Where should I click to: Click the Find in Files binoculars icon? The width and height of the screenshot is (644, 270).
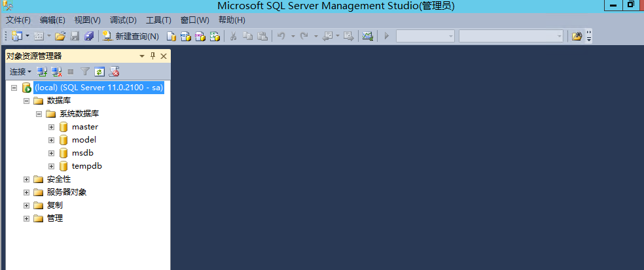point(577,37)
